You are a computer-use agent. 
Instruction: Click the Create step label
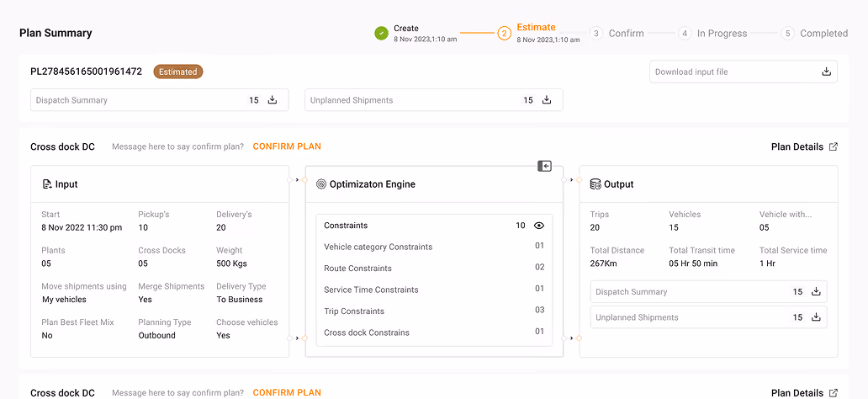[406, 29]
